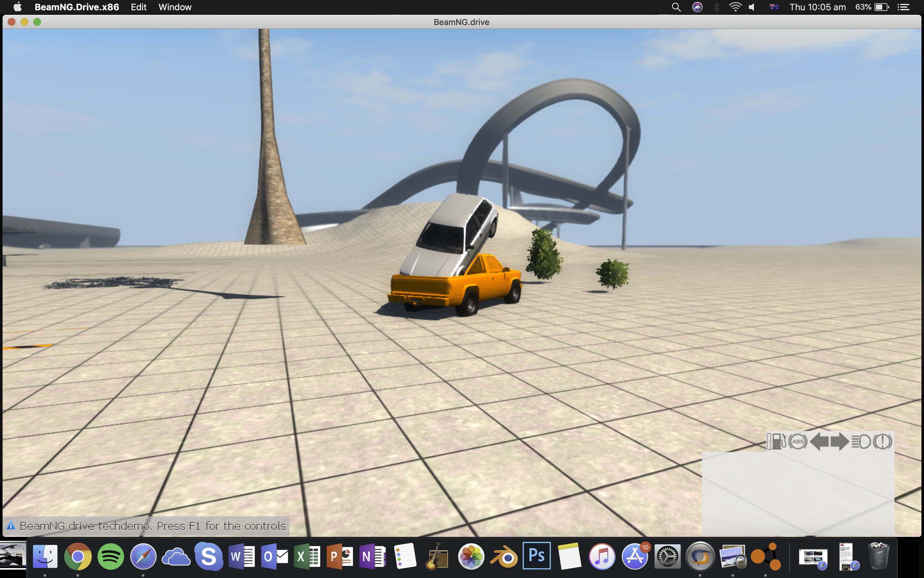The height and width of the screenshot is (578, 924).
Task: Open Notification Center list icon
Action: pyautogui.click(x=903, y=7)
